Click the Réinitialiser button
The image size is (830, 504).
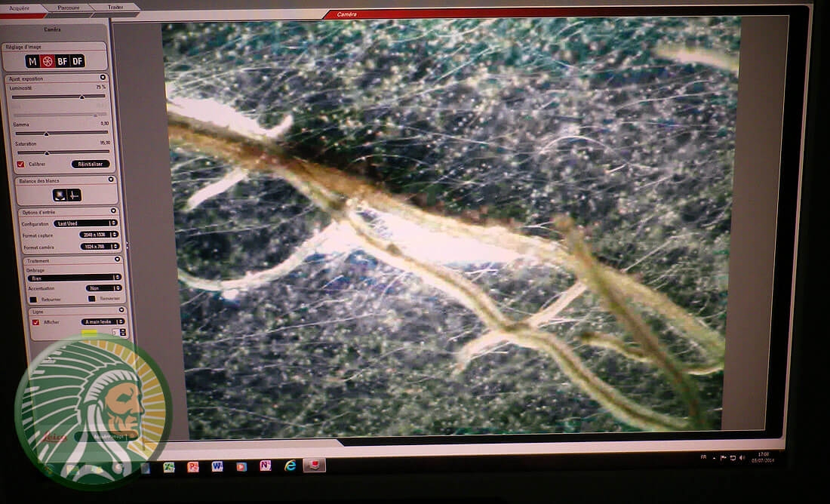[91, 164]
